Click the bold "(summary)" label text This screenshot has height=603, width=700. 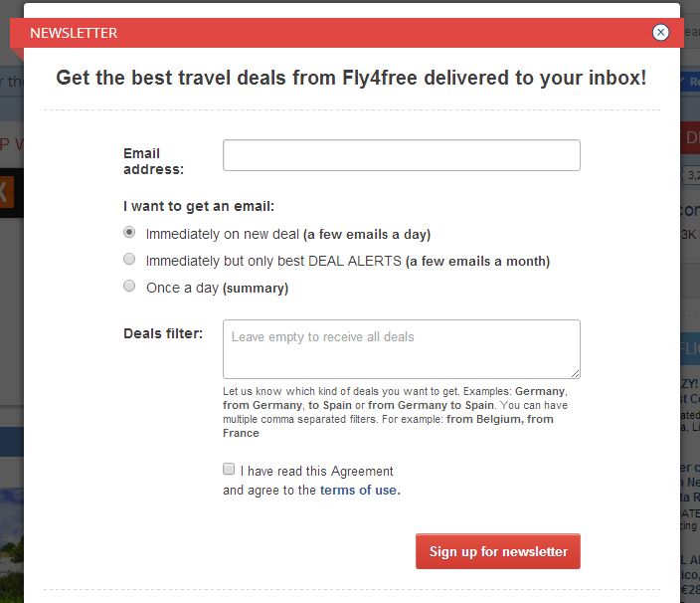[256, 289]
